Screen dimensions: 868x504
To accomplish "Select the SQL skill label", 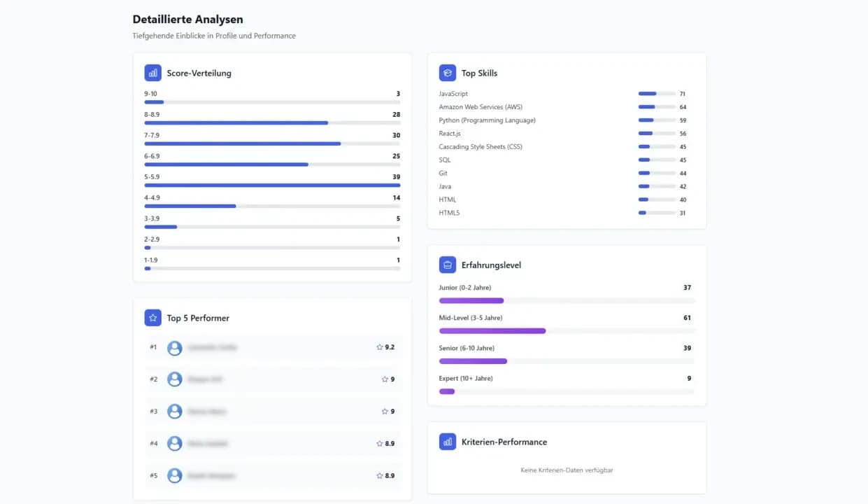I will click(445, 160).
